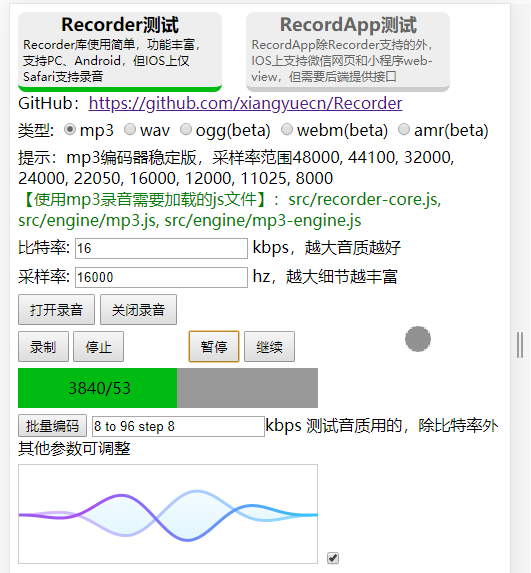Screen dimensions: 531x573
Task: Pause recording with the 暂停 button
Action: [x=214, y=346]
